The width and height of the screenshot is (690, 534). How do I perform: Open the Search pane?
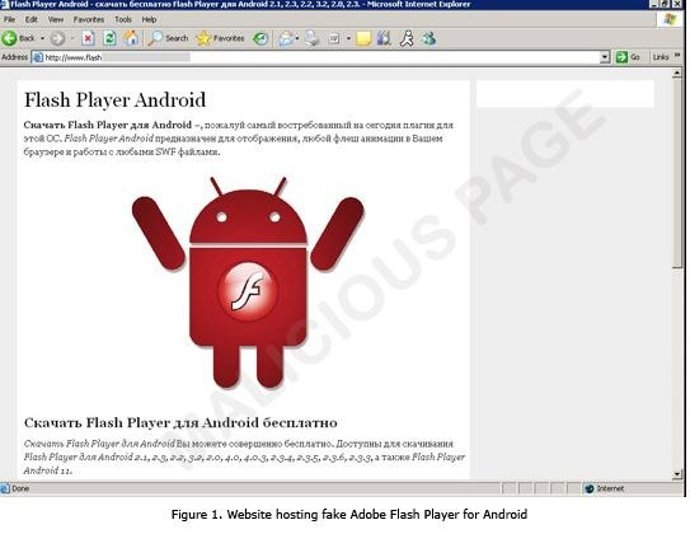[x=168, y=39]
